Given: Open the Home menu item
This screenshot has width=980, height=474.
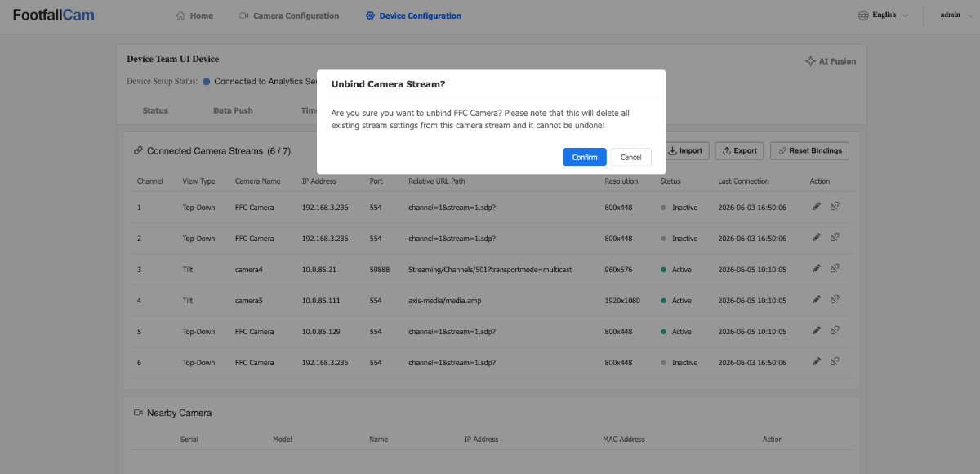Looking at the screenshot, I should [194, 16].
